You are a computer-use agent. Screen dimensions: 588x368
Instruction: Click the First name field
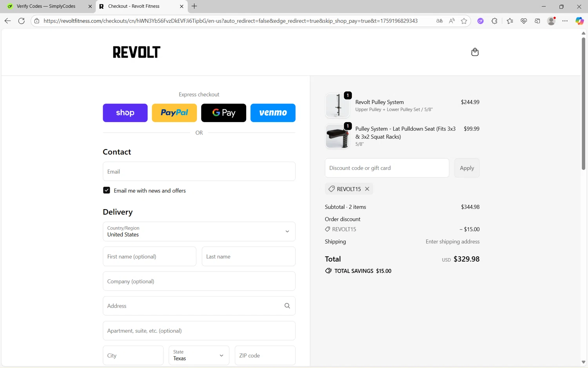click(x=150, y=257)
